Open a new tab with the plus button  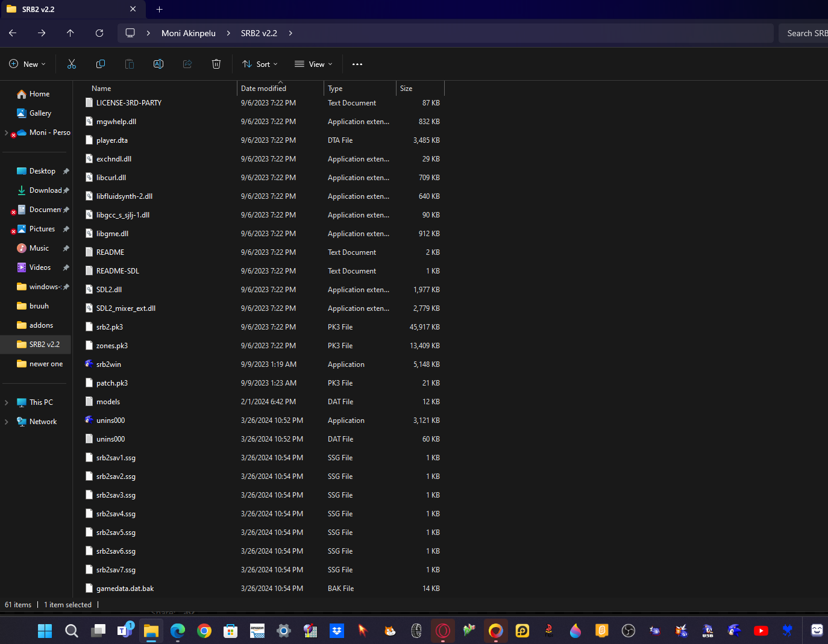click(160, 9)
